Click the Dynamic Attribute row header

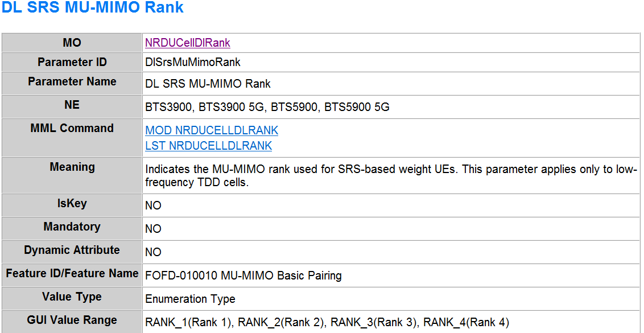click(x=72, y=250)
